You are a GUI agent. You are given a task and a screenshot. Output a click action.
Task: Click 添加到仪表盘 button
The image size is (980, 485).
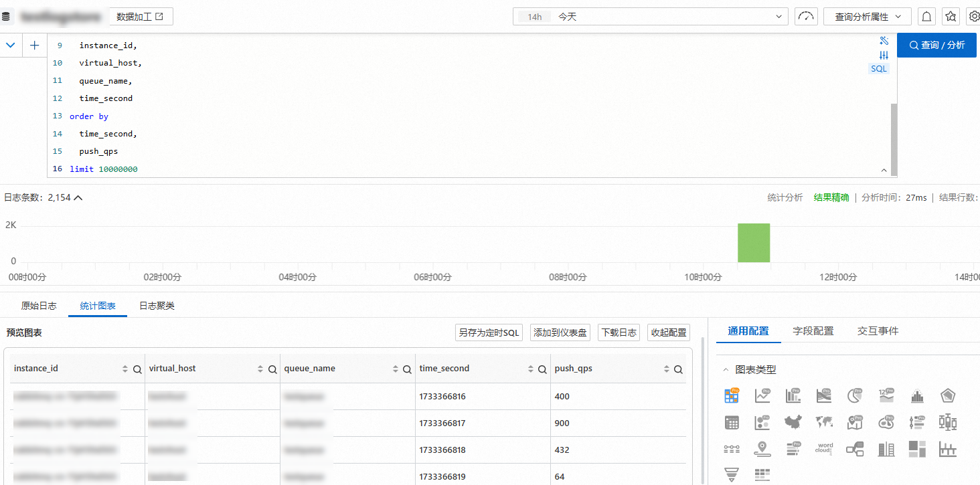click(560, 332)
